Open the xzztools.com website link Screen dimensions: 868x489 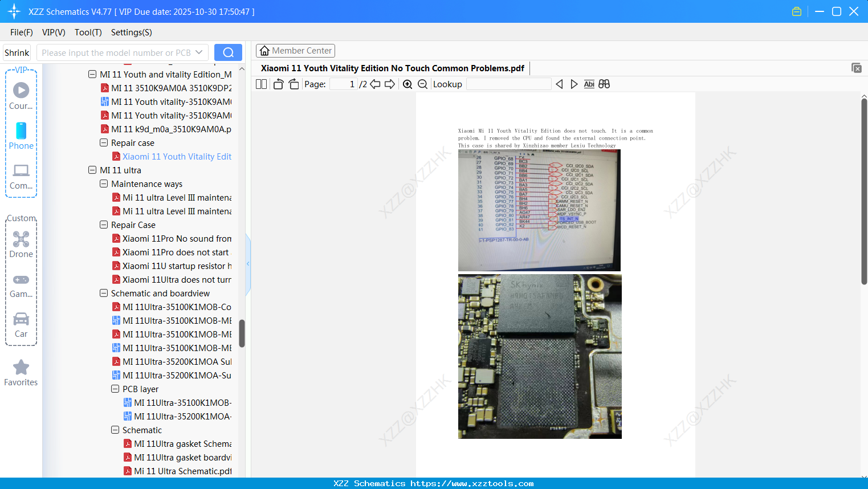click(x=472, y=483)
